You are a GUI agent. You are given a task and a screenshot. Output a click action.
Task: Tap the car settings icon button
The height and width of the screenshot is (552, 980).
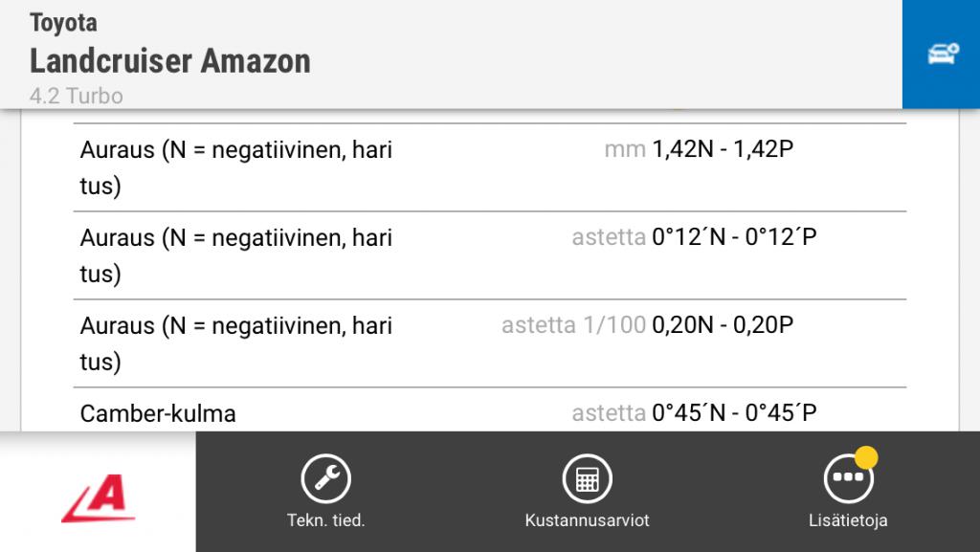click(x=942, y=55)
